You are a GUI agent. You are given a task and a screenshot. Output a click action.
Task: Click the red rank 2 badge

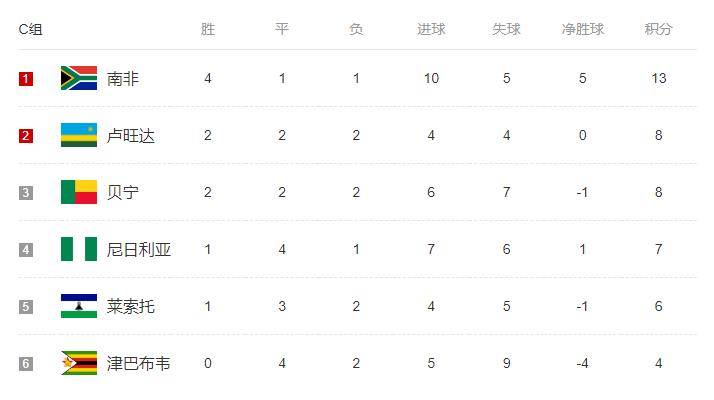(26, 136)
